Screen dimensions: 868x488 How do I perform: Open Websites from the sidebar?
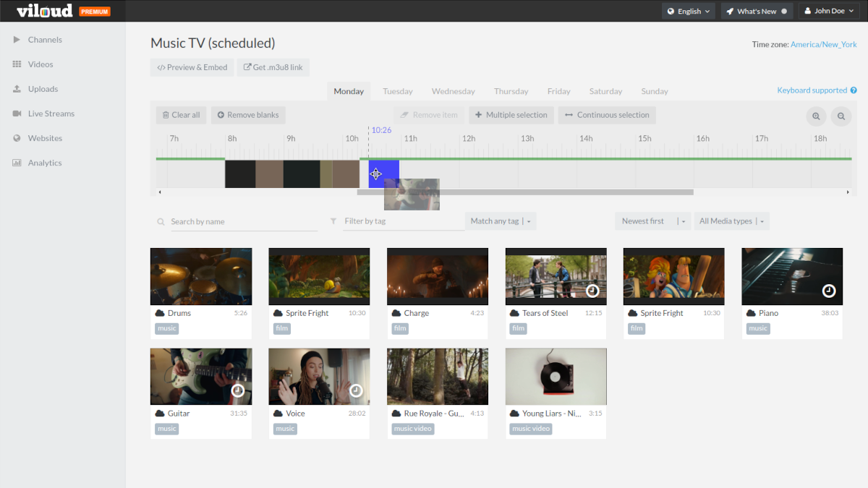[47, 137]
